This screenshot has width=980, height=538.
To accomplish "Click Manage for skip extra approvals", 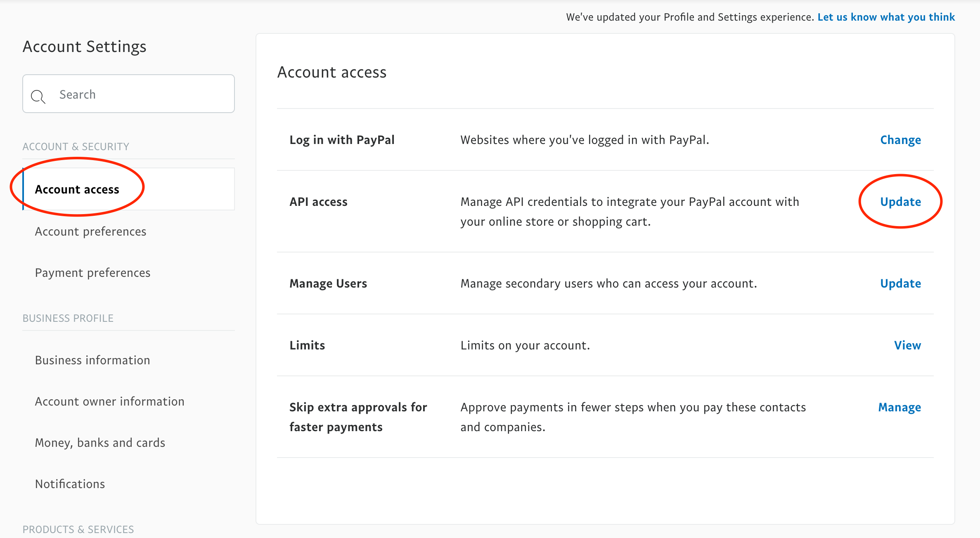I will pos(899,407).
